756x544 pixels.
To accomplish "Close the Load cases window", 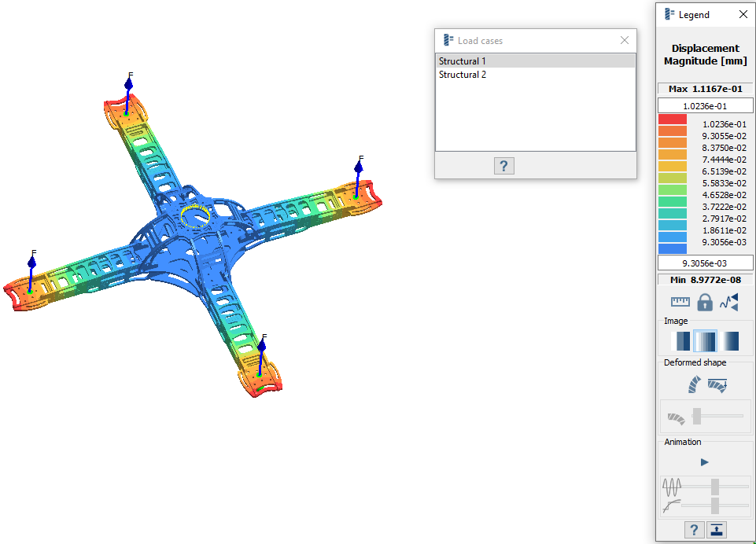I will pos(625,40).
